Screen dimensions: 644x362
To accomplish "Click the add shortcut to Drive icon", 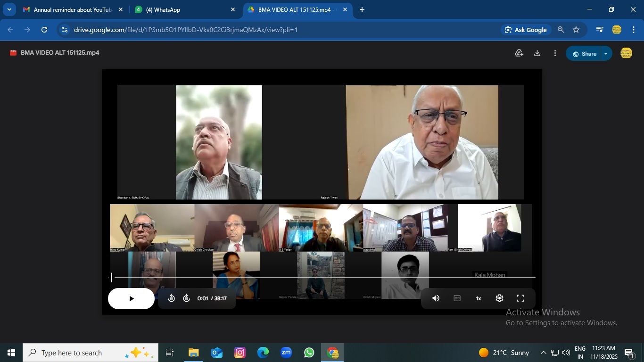I will pyautogui.click(x=519, y=53).
